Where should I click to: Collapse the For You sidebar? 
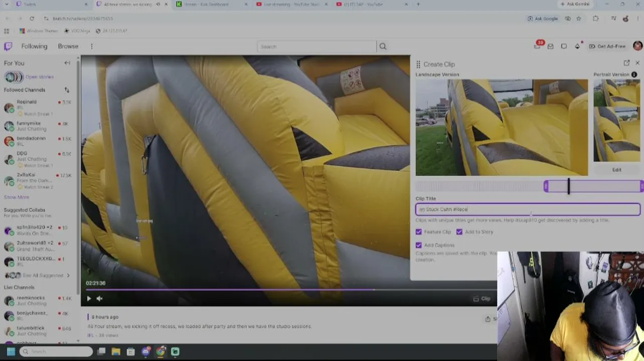(67, 63)
